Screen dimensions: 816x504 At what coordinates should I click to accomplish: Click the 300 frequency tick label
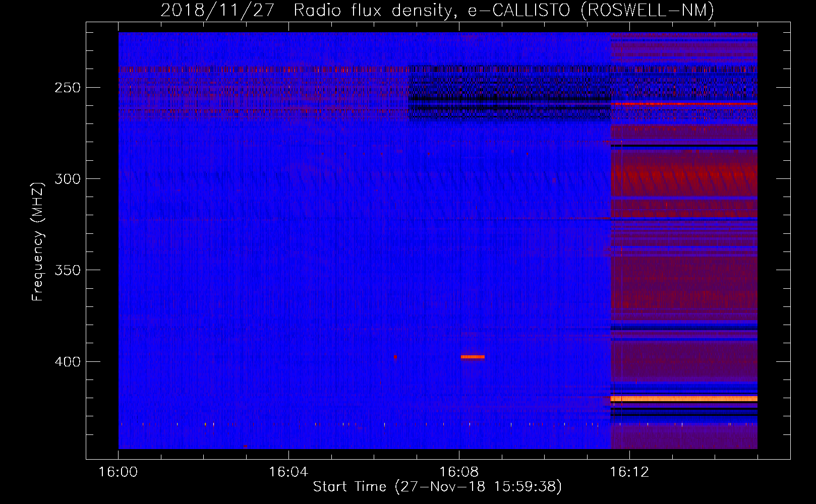(68, 179)
